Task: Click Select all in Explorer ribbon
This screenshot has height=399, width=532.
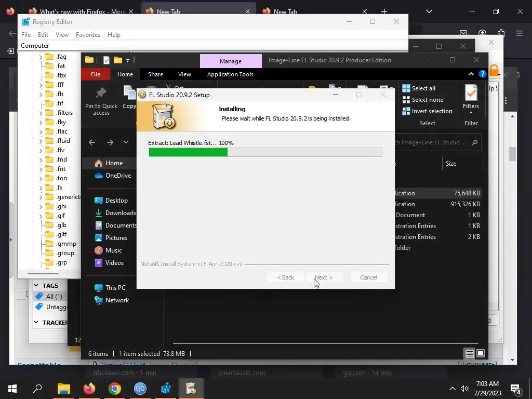Action: coord(419,88)
